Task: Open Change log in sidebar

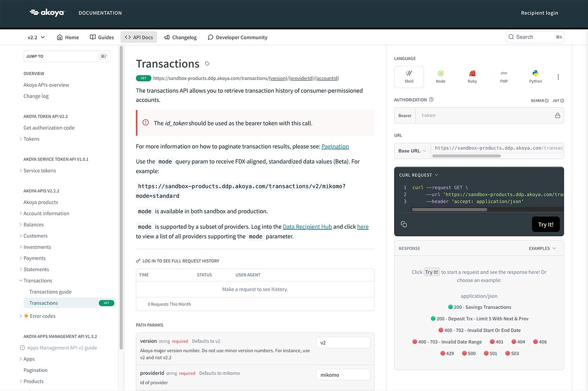Action: 36,96
